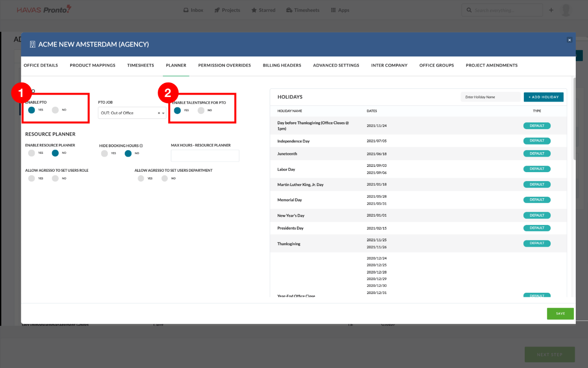The width and height of the screenshot is (588, 368).
Task: Open Starred items in top navigation
Action: (263, 10)
